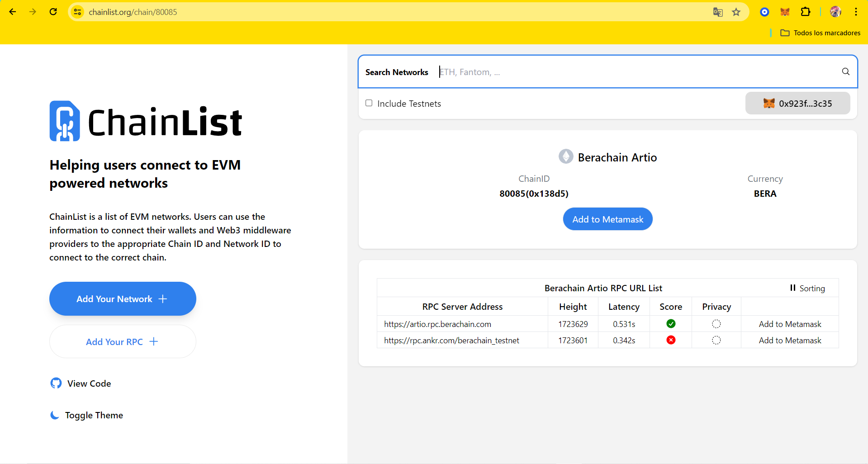Add artio.rpc.berachain.com RPC to Metamask
Image resolution: width=868 pixels, height=464 pixels.
tap(790, 324)
